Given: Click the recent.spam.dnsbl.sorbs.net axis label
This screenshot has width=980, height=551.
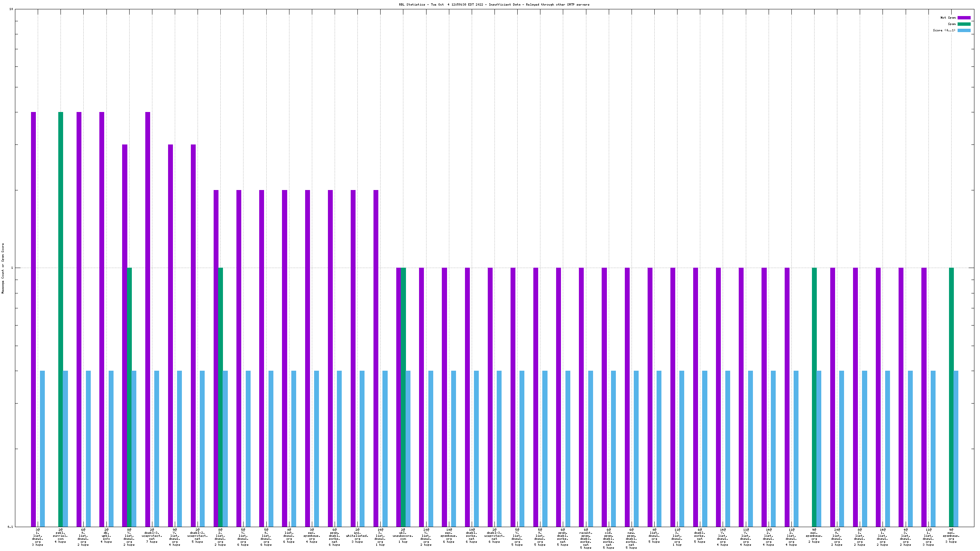Looking at the screenshot, I should (586, 538).
